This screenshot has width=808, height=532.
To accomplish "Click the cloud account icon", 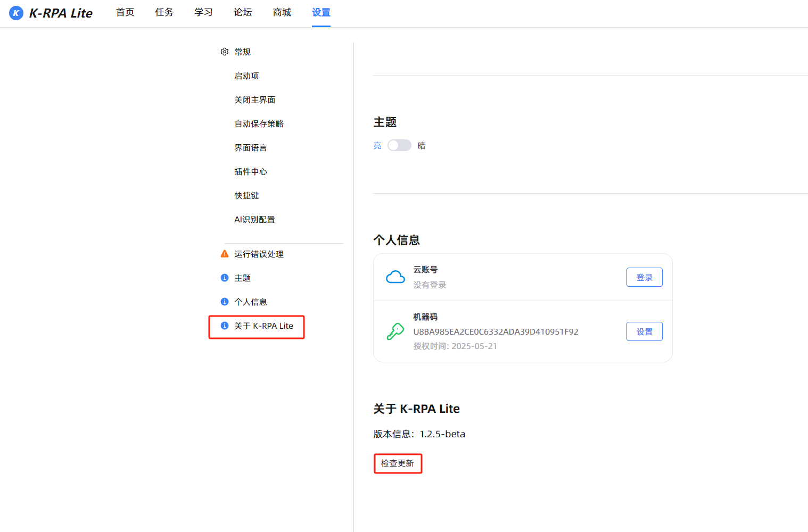I will click(395, 277).
